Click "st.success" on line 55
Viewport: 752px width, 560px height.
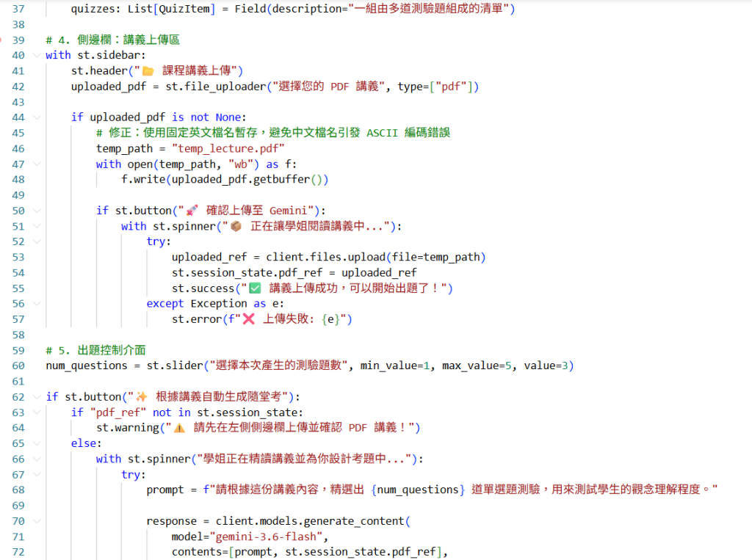tap(203, 288)
